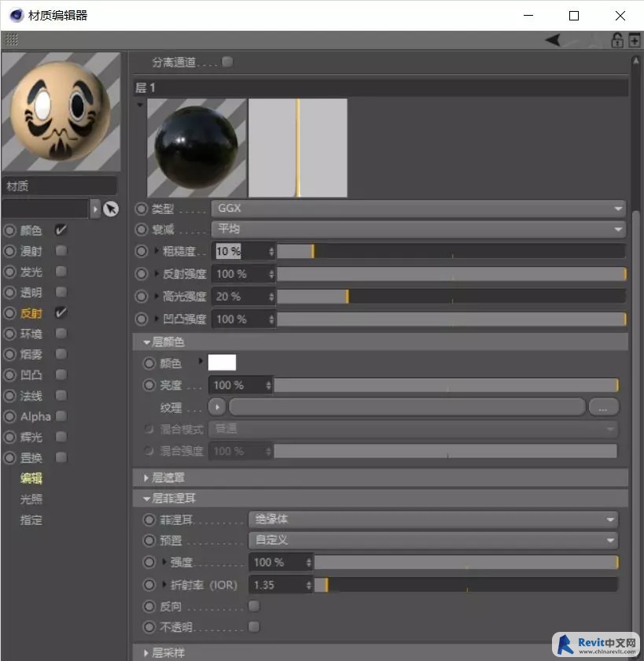Click the animation dot beside 衰减

tap(141, 229)
